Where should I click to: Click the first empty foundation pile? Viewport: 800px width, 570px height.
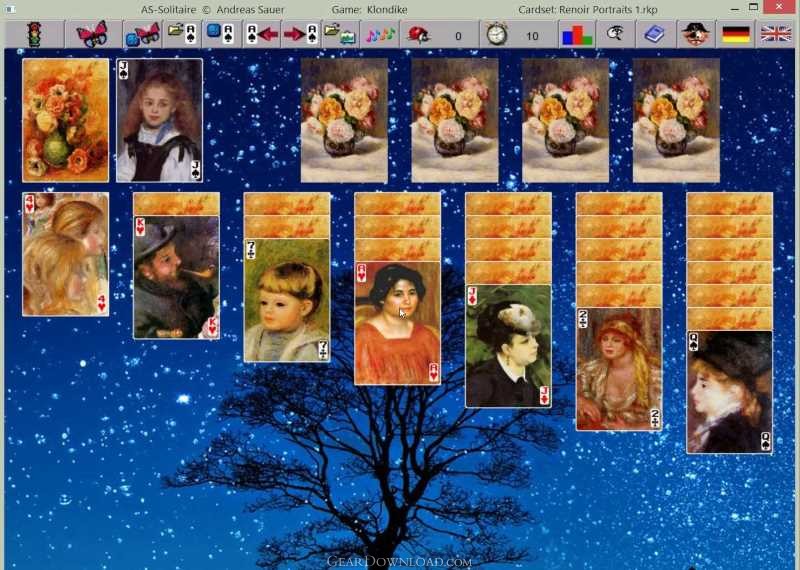pos(344,120)
